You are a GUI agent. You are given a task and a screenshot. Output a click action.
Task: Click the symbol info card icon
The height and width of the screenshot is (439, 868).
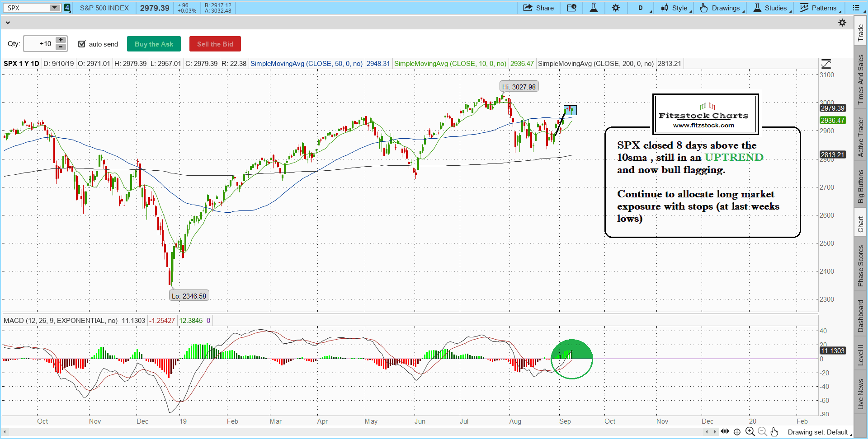click(x=571, y=8)
